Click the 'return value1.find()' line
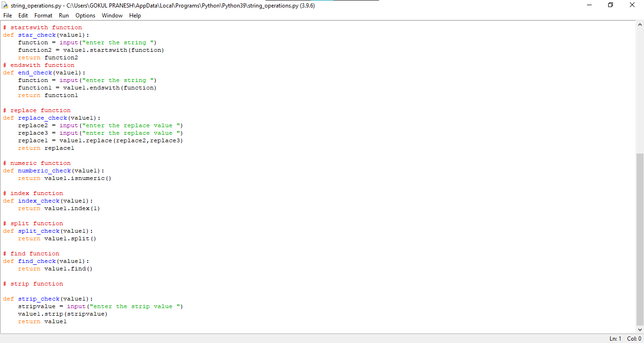The width and height of the screenshot is (644, 343). (x=56, y=269)
